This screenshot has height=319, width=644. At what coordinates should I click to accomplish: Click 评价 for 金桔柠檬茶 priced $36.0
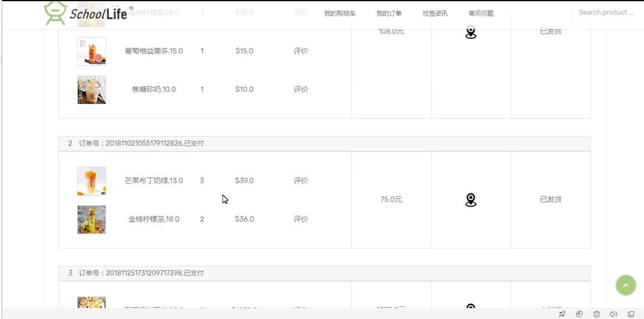301,219
